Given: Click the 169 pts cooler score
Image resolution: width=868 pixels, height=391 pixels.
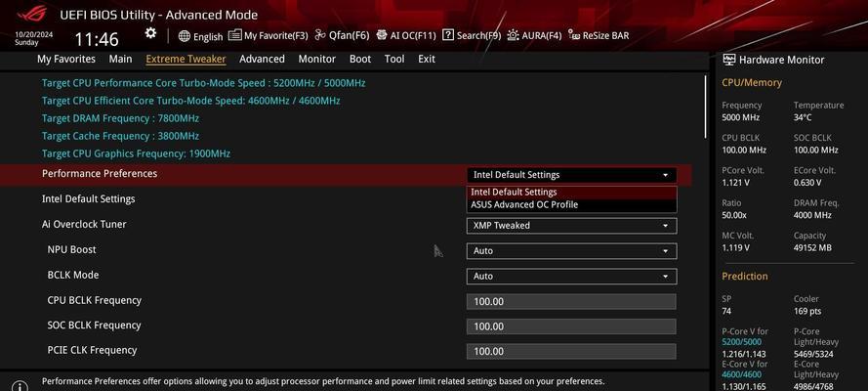Looking at the screenshot, I should (807, 311).
